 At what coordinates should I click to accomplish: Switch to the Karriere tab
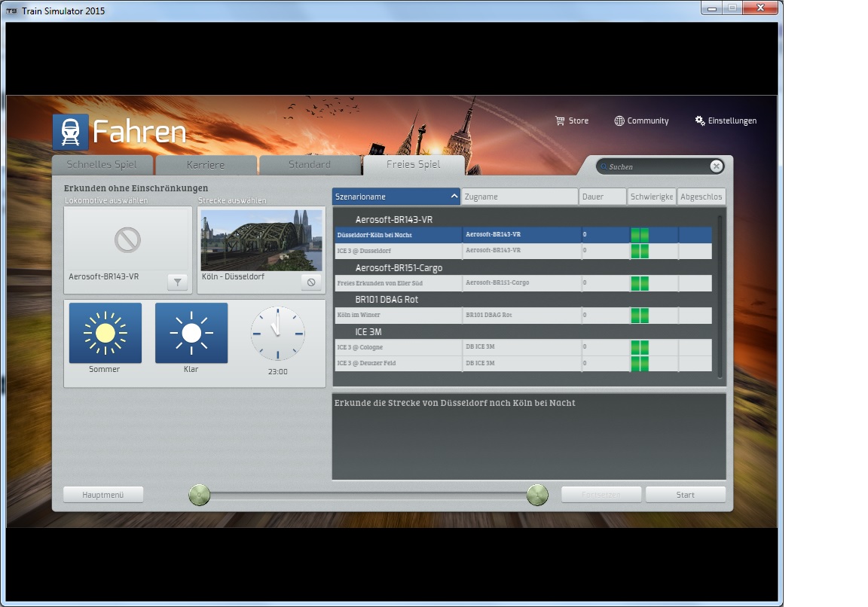click(206, 165)
